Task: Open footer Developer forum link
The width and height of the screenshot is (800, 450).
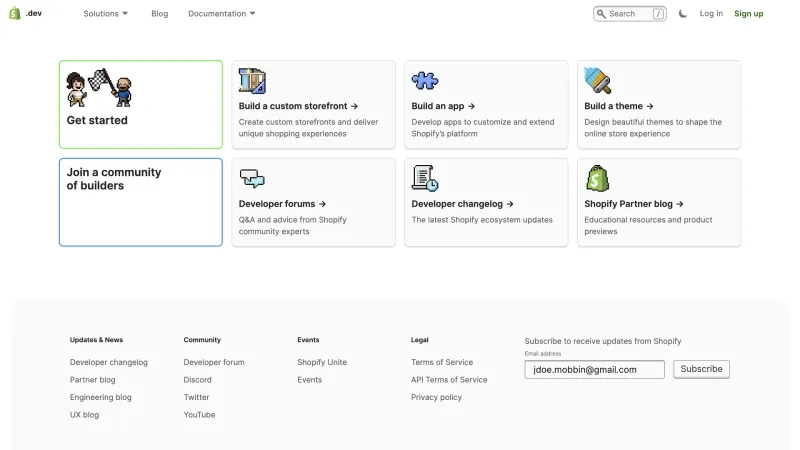Action: coord(214,362)
